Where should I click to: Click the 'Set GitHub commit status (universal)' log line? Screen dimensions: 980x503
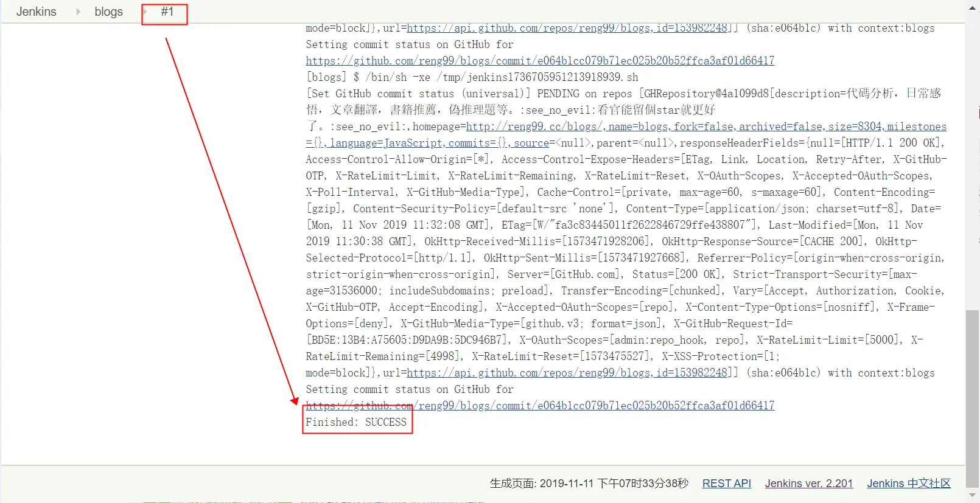click(418, 94)
